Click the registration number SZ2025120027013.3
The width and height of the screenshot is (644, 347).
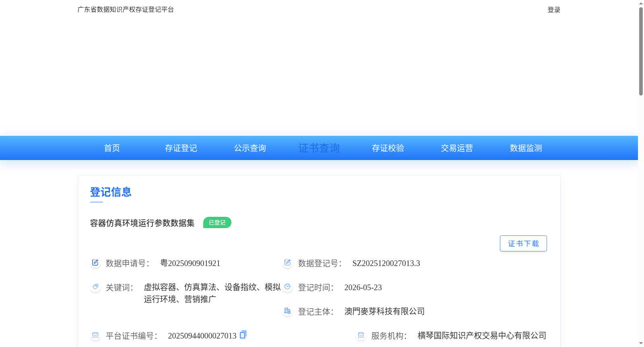point(386,263)
